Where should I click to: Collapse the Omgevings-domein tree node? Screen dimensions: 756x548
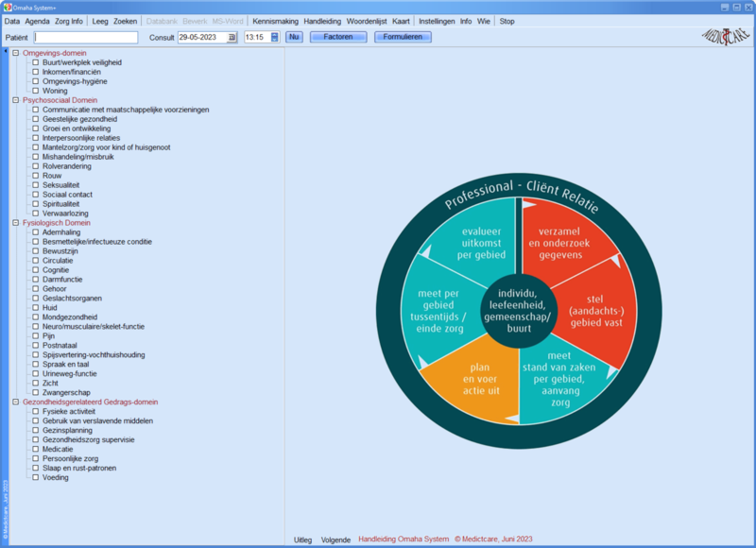coord(16,53)
